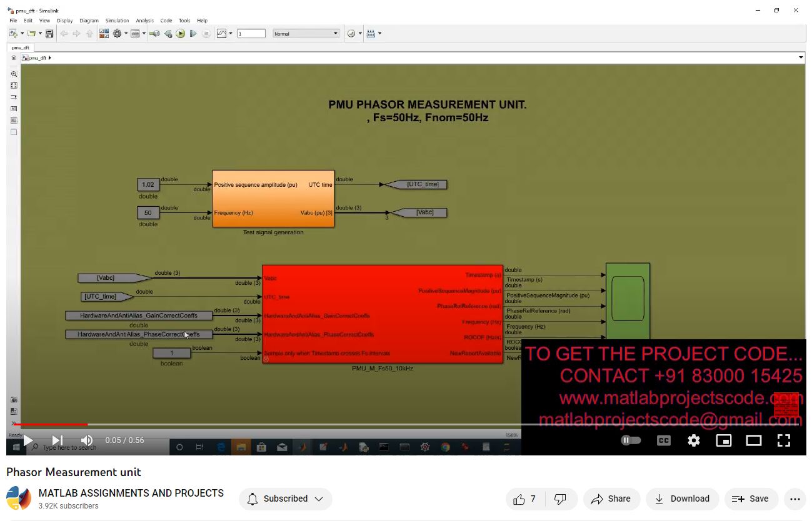Click the Zoom In tool in the palette
The image size is (812, 521).
(x=14, y=74)
